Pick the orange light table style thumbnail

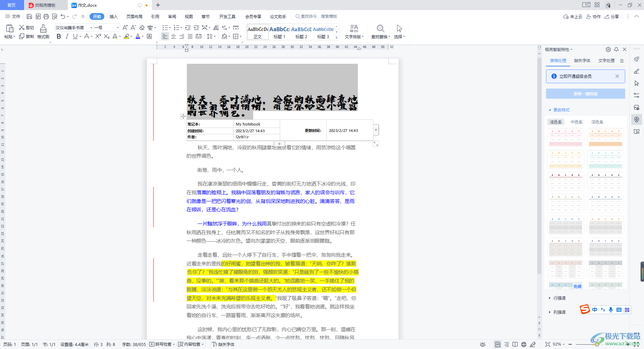[605, 138]
